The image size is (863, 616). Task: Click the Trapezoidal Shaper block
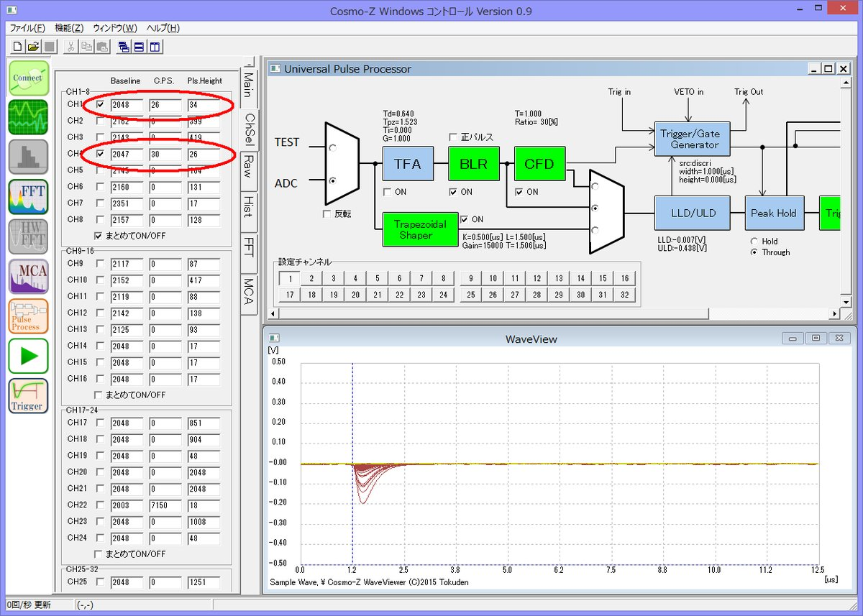point(419,230)
